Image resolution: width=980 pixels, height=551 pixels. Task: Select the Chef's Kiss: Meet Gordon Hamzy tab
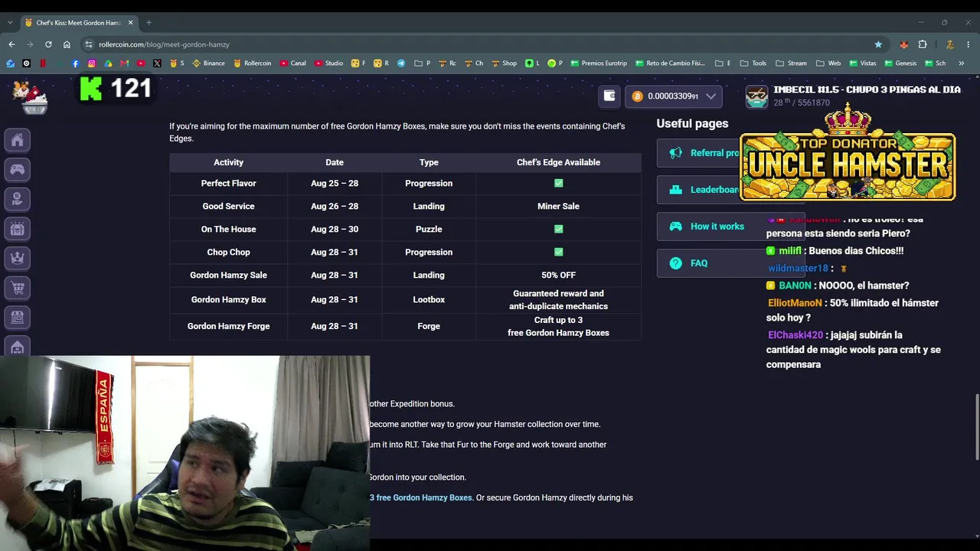(79, 23)
